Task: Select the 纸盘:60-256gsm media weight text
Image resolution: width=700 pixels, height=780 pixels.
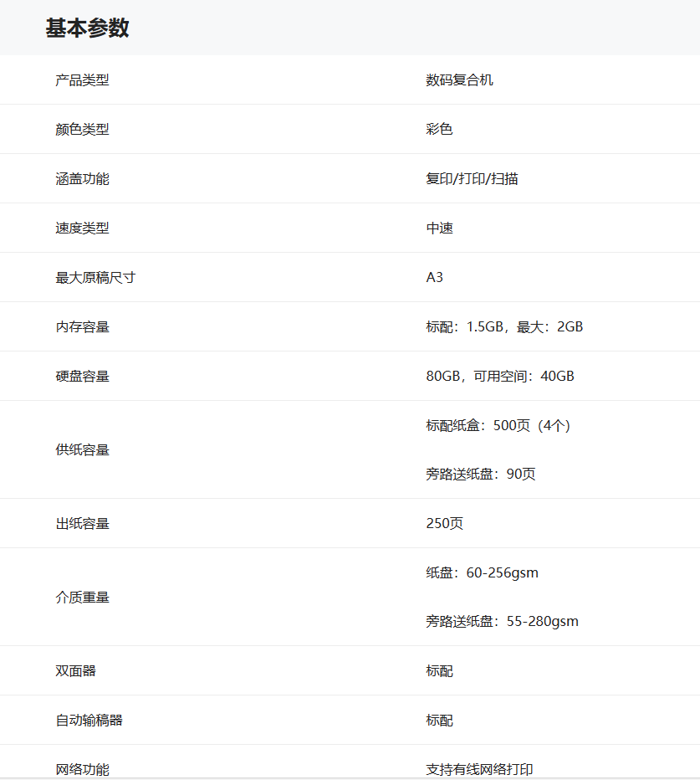Action: coord(482,573)
